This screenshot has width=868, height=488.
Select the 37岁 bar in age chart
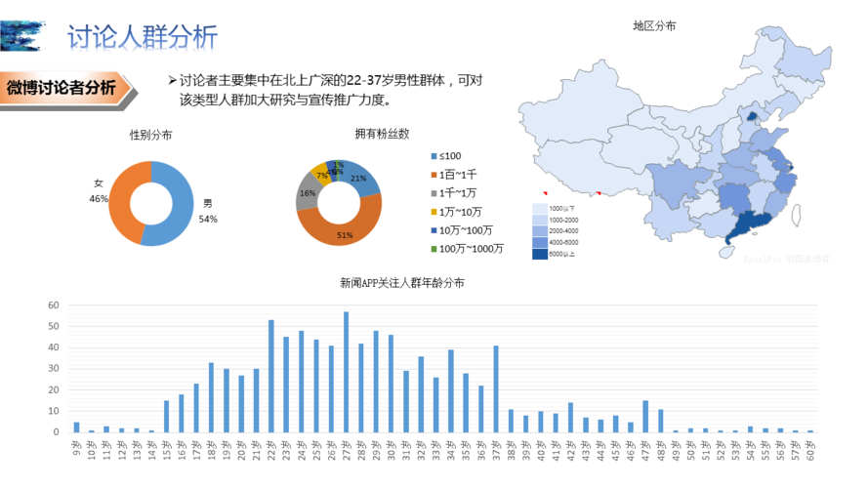(496, 389)
